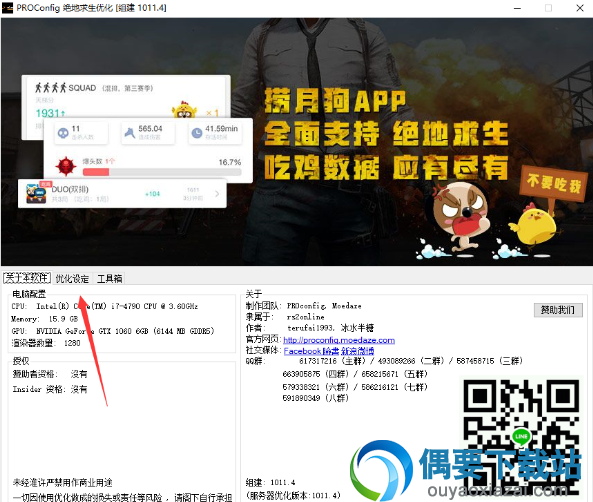Screen dimensions: 593x502
Task: Select the 组建 1011.4 build text
Action: click(270, 482)
